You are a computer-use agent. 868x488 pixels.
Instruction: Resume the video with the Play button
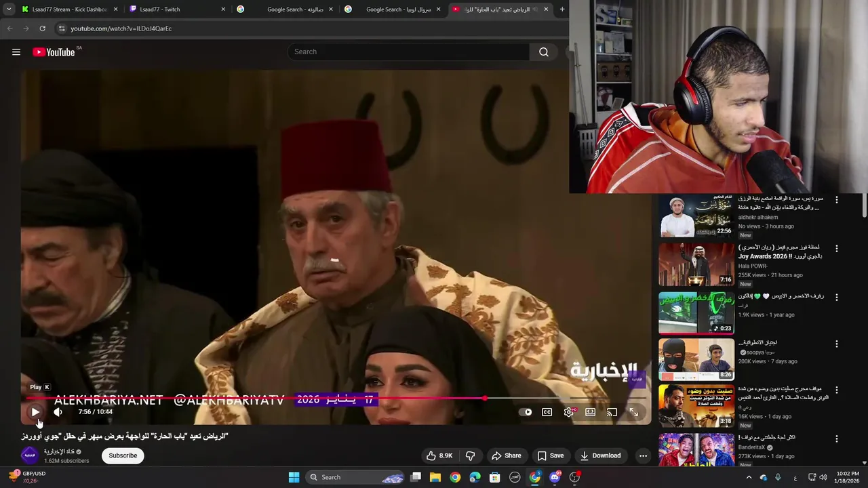35,412
